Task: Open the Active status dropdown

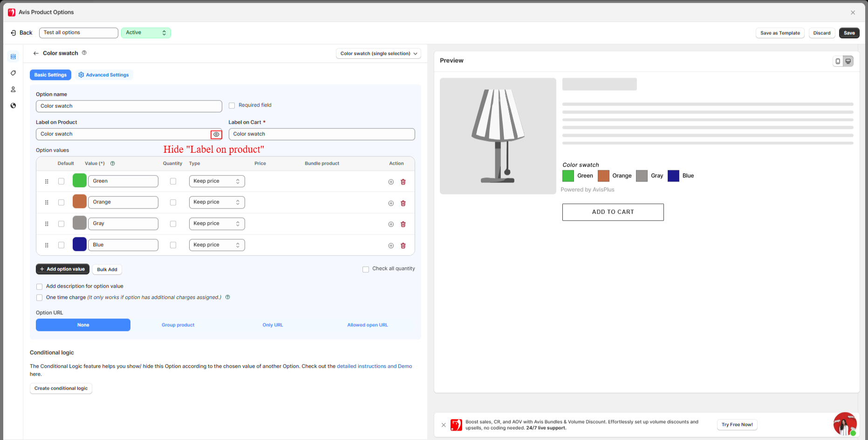Action: point(146,33)
